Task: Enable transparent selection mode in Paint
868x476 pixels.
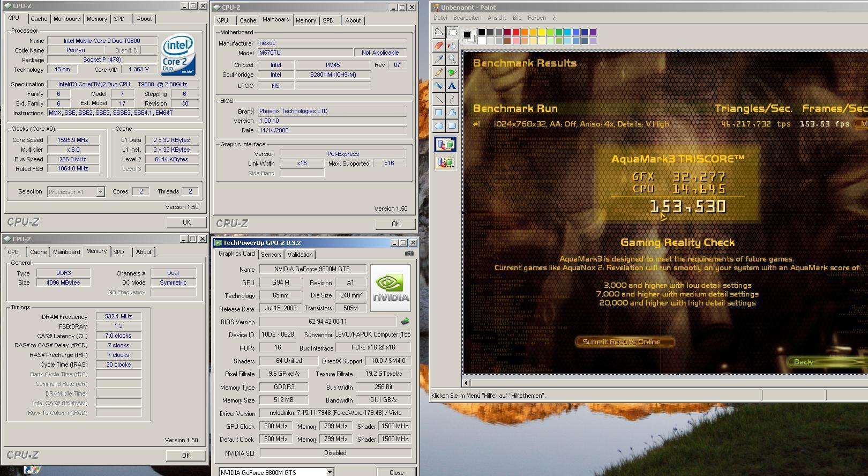Action: pyautogui.click(x=445, y=162)
